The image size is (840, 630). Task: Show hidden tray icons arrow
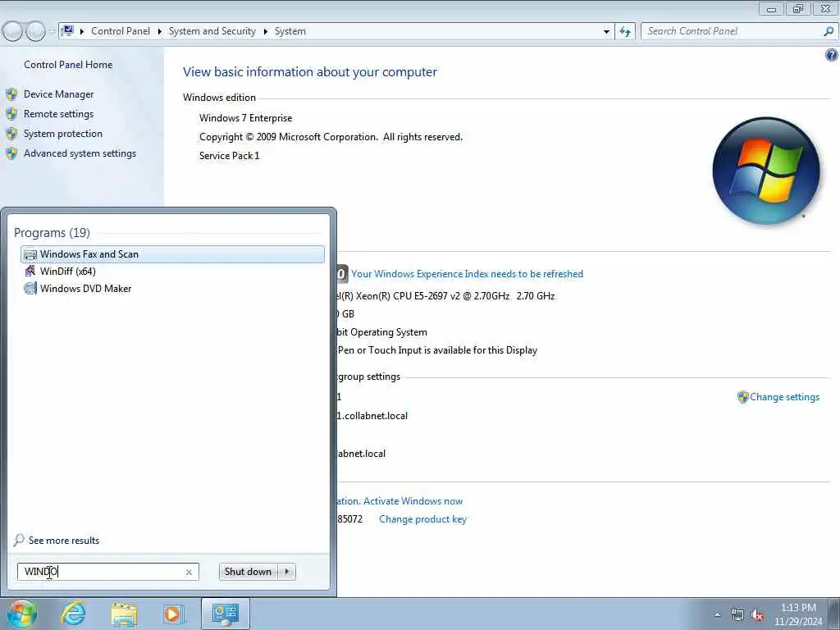[x=717, y=615]
